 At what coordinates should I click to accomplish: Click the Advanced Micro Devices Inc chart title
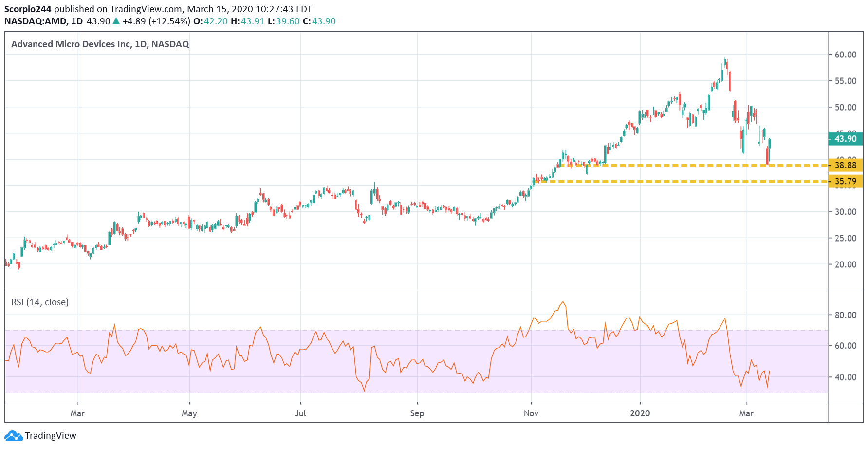click(x=100, y=44)
